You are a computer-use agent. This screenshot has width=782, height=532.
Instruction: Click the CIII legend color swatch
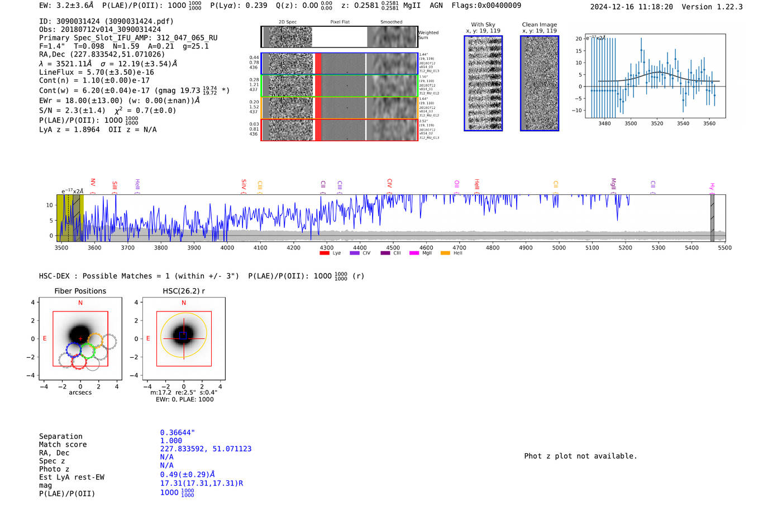click(385, 253)
